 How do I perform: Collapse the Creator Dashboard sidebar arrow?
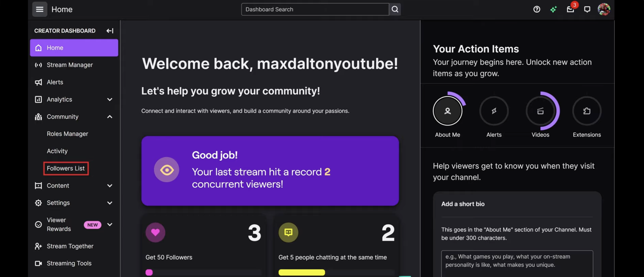pyautogui.click(x=110, y=31)
